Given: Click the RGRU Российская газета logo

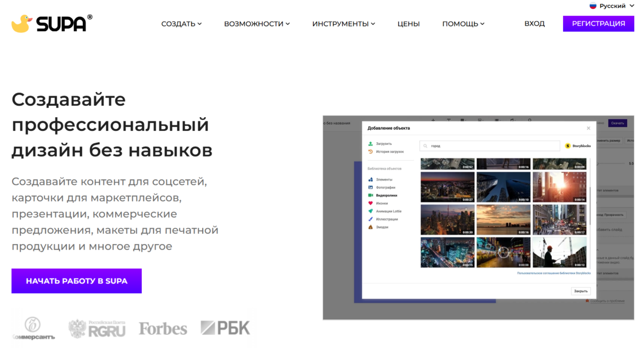Looking at the screenshot, I should click(97, 328).
